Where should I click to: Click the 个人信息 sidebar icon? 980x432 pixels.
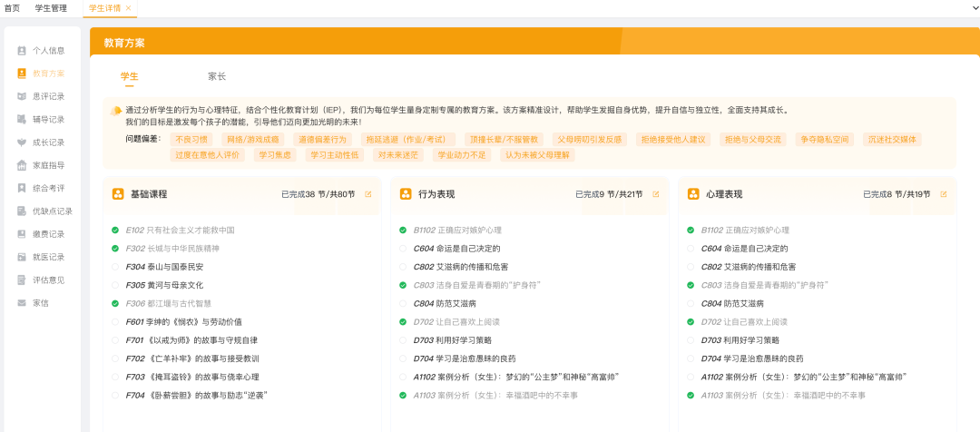tap(22, 51)
